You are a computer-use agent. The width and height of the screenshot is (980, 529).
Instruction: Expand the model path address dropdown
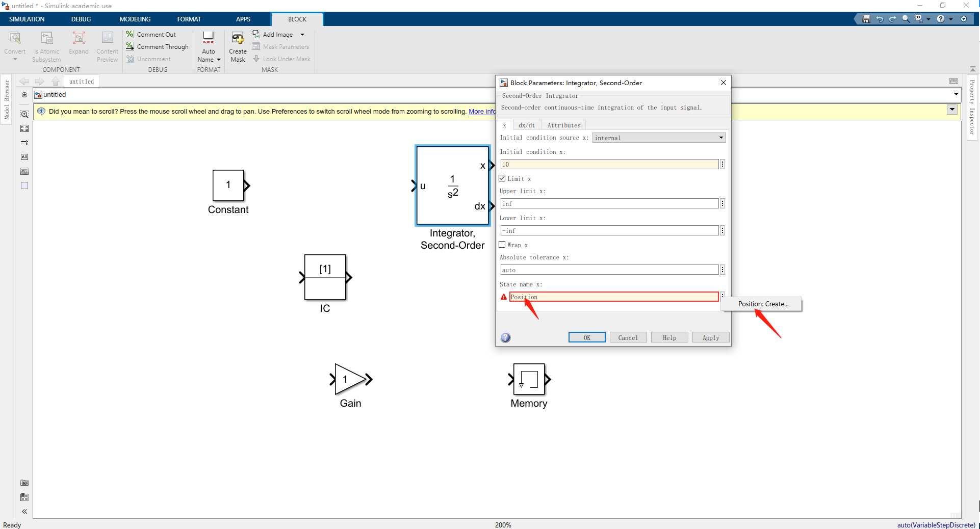pos(956,94)
